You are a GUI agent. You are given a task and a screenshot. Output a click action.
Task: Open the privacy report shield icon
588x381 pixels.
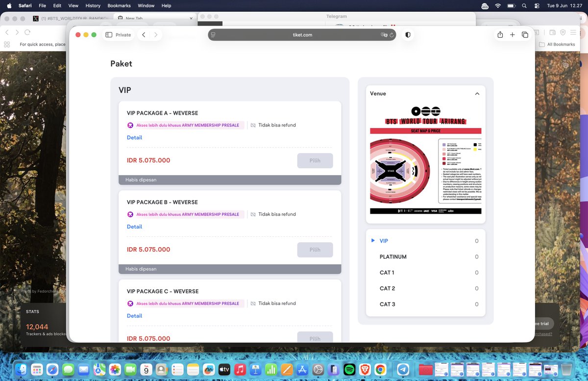tap(408, 35)
